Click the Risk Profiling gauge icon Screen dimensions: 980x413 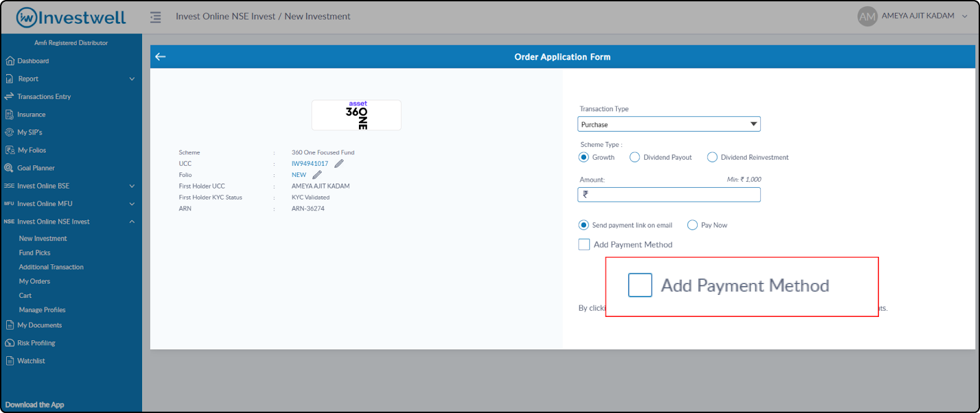click(x=10, y=343)
